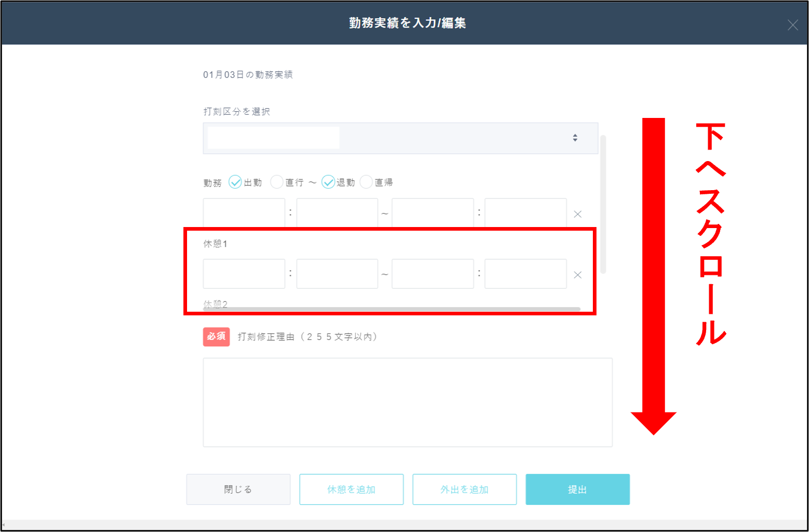
Task: Select the 直行 radio option
Action: 277,182
